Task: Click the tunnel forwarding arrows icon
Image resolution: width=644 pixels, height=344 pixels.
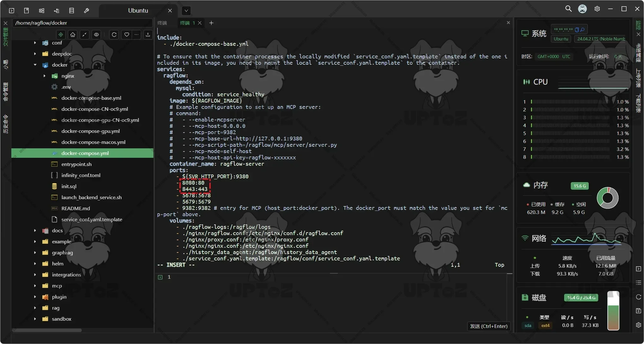Action: 57,10
